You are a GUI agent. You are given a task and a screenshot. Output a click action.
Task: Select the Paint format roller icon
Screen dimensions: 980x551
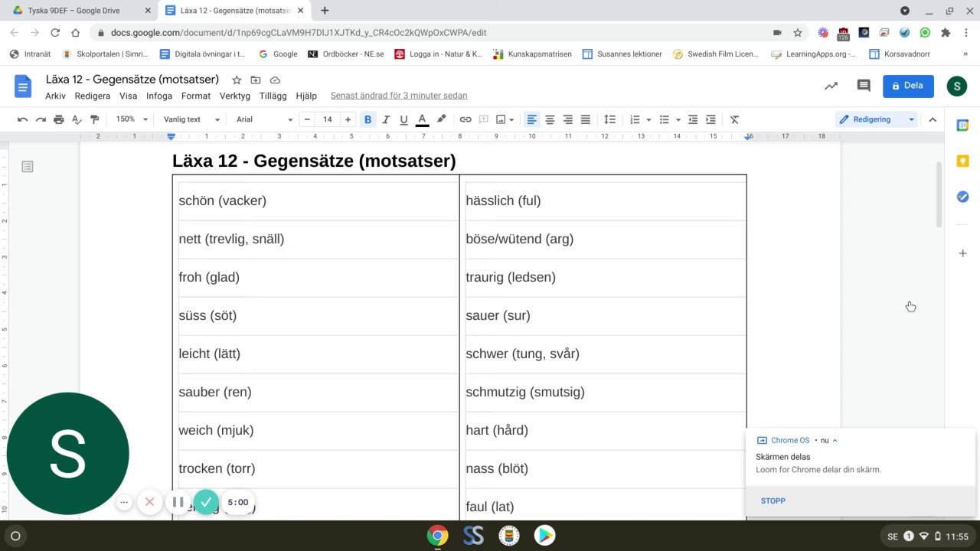(95, 119)
